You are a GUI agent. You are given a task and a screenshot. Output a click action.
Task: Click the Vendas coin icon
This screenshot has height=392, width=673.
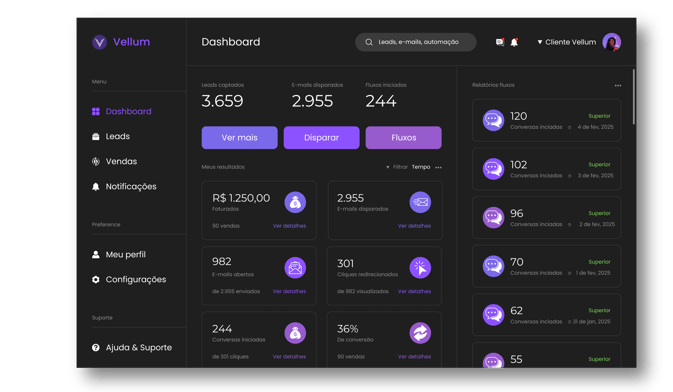coord(96,161)
